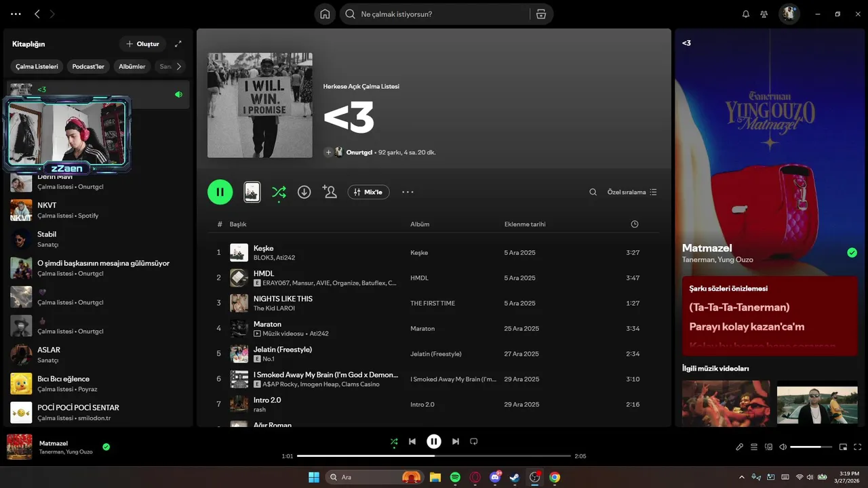The height and width of the screenshot is (488, 868).
Task: Open the Windows Start menu
Action: coord(314,477)
